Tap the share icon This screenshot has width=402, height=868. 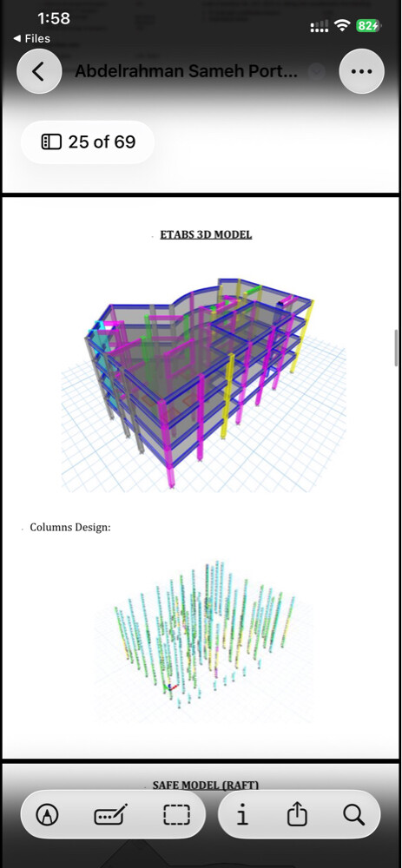pos(297,814)
